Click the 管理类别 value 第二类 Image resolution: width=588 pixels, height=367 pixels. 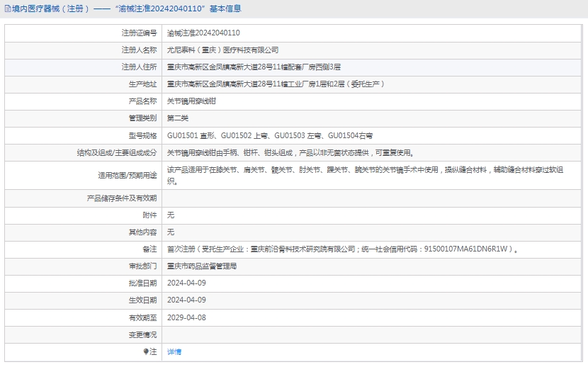(x=178, y=118)
